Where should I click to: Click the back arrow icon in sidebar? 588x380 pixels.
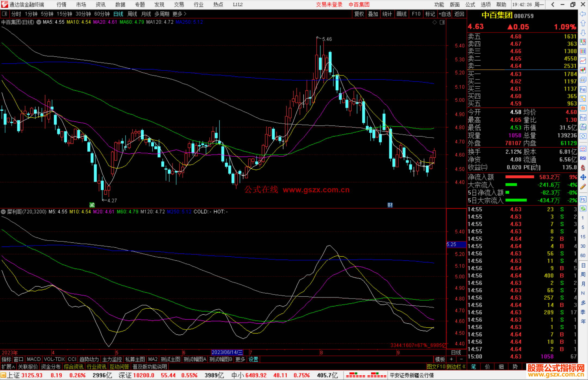(583, 14)
